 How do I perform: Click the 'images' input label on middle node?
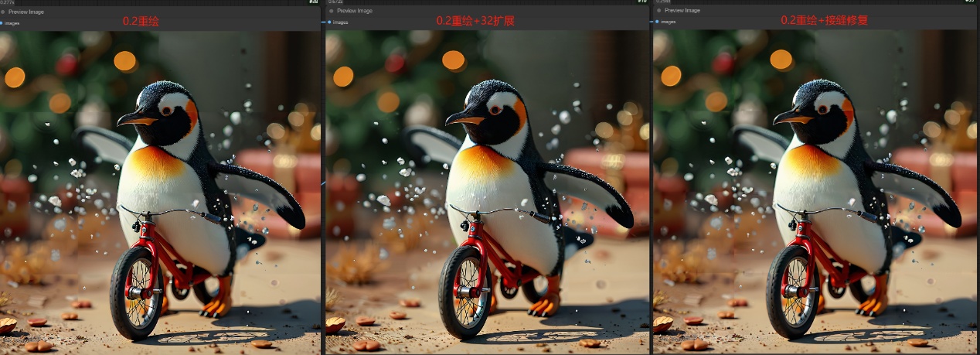340,23
